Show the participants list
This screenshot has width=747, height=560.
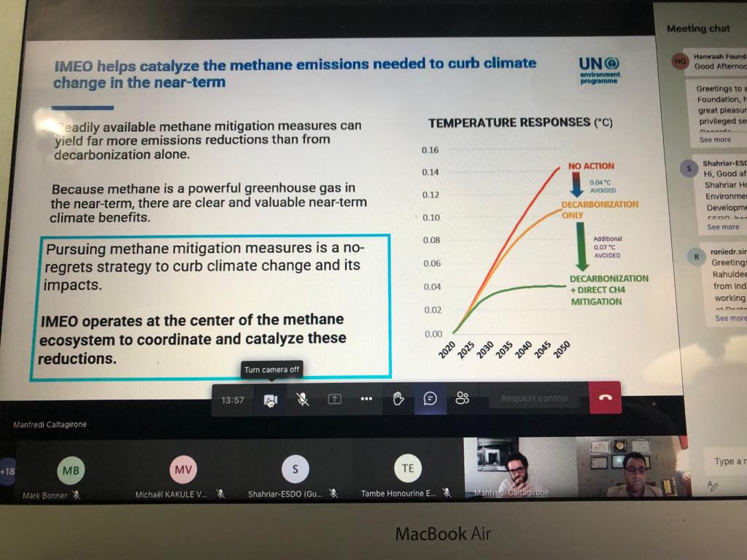[462, 397]
